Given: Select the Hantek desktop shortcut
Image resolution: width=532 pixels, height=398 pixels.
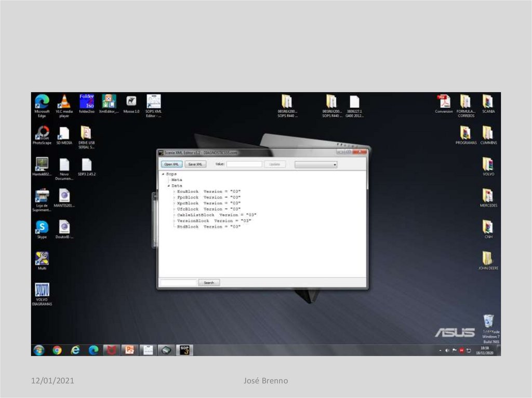Looking at the screenshot, I should 42,167.
